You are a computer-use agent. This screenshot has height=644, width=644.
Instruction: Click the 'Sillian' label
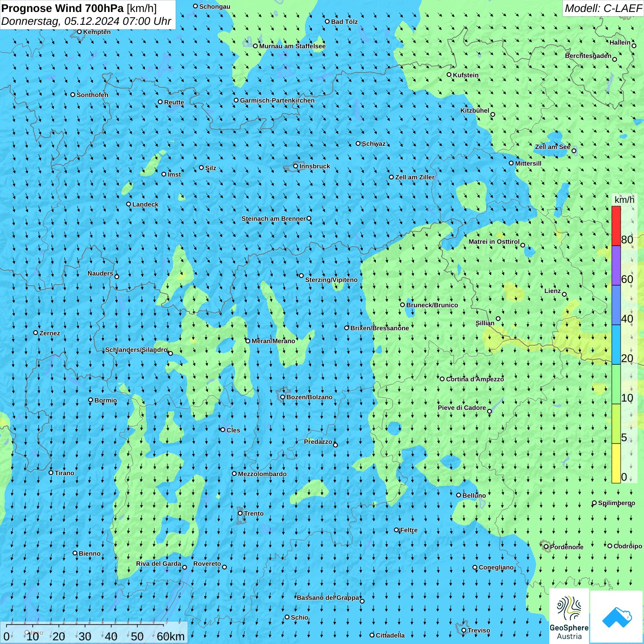point(485,323)
